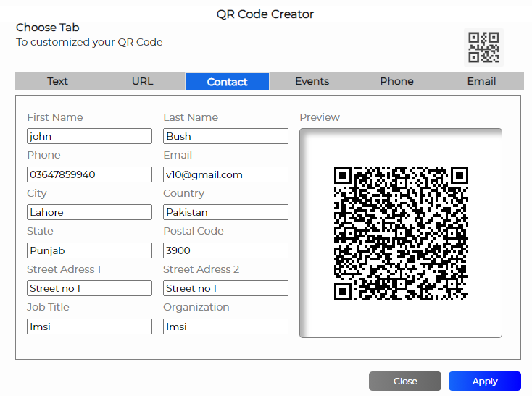Screen dimensions: 532x396
Task: Focus the Last Name field with Bush
Action: click(225, 136)
